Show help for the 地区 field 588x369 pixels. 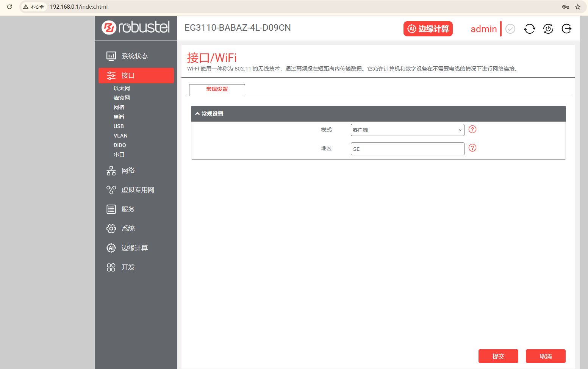tap(472, 148)
